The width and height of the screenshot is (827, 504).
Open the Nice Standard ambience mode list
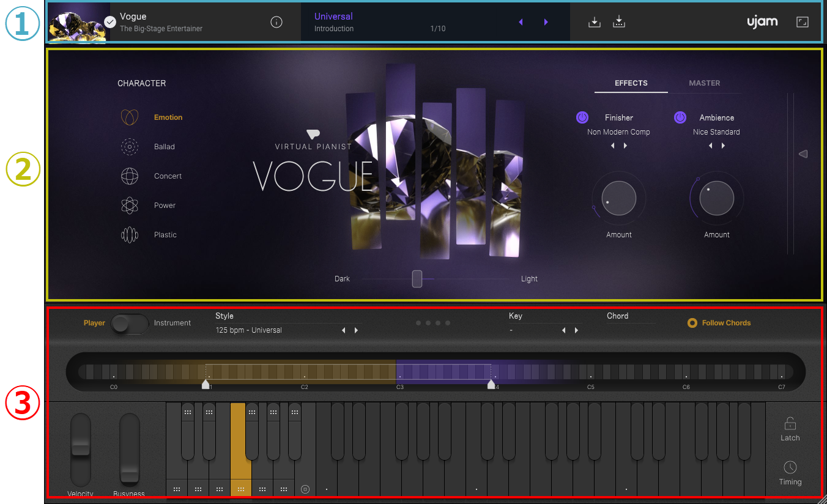[x=716, y=132]
